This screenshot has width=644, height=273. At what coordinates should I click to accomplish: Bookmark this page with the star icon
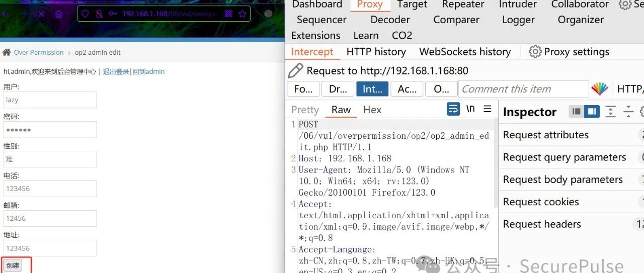(x=242, y=14)
